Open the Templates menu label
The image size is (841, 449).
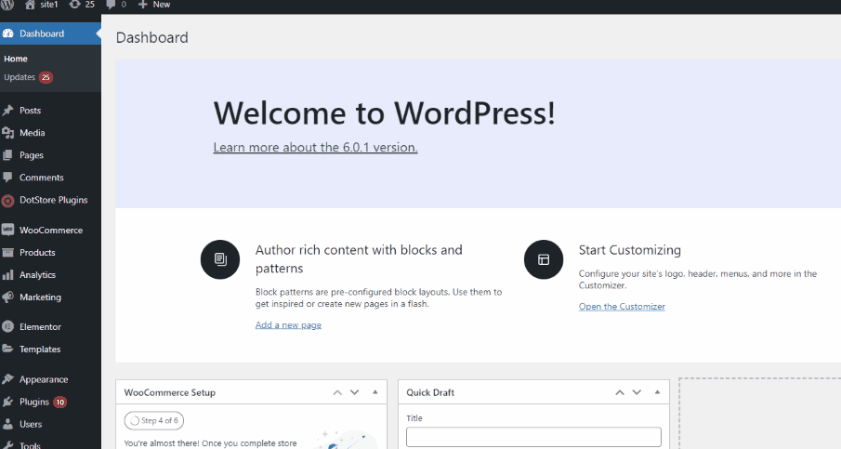click(x=40, y=349)
